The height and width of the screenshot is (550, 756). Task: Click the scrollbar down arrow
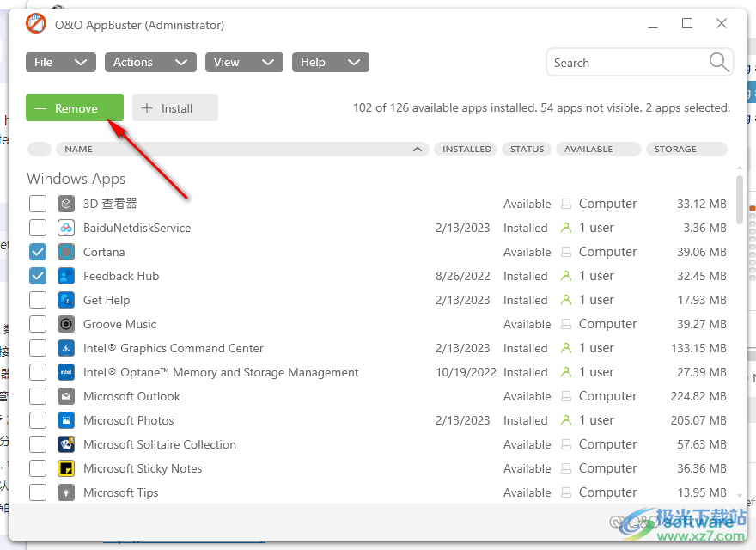point(740,496)
